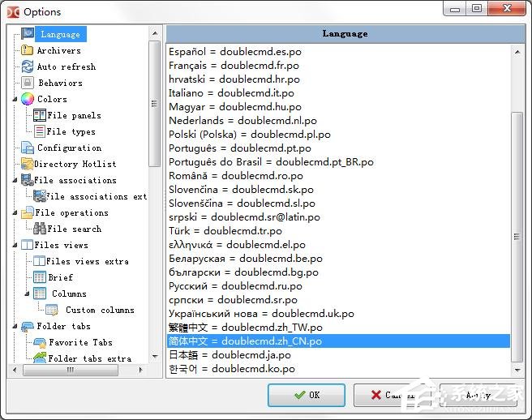Select Polski (Polska) = doublecmd.pl.po
Viewport: 532px width, 420px height.
pos(338,135)
